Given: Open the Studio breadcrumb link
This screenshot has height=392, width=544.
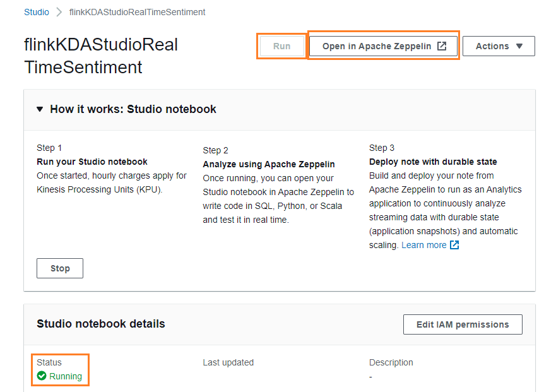Looking at the screenshot, I should coord(37,12).
